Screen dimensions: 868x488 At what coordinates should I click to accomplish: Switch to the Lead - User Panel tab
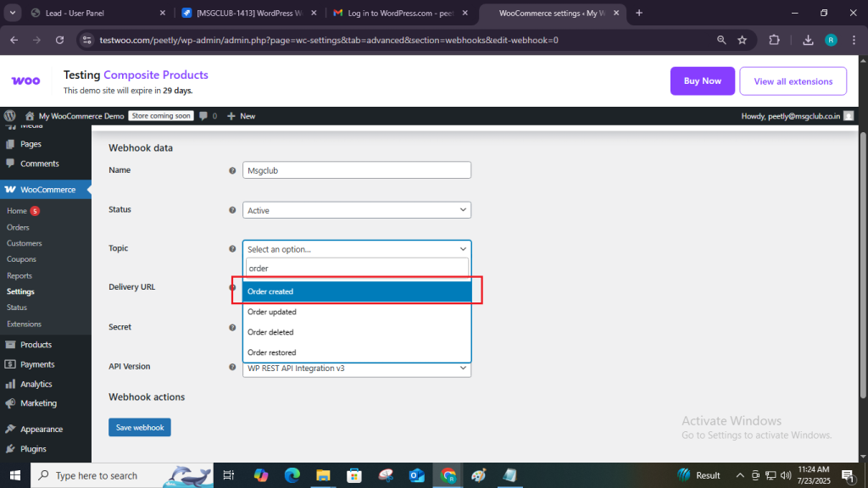pos(97,13)
